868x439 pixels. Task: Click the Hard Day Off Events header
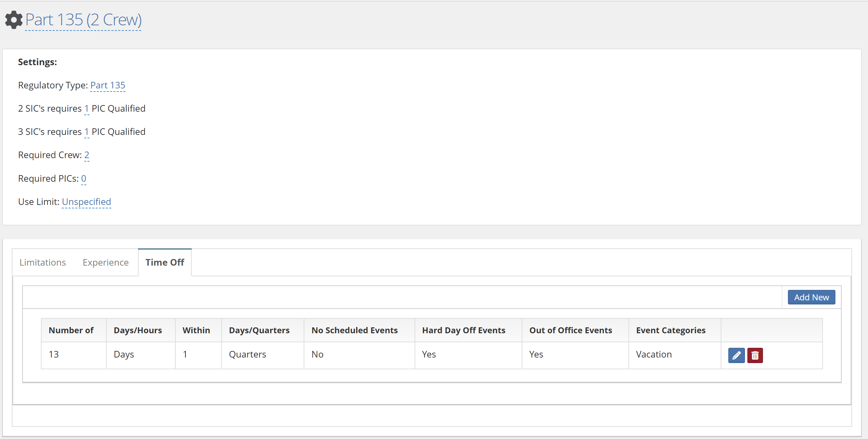[463, 330]
